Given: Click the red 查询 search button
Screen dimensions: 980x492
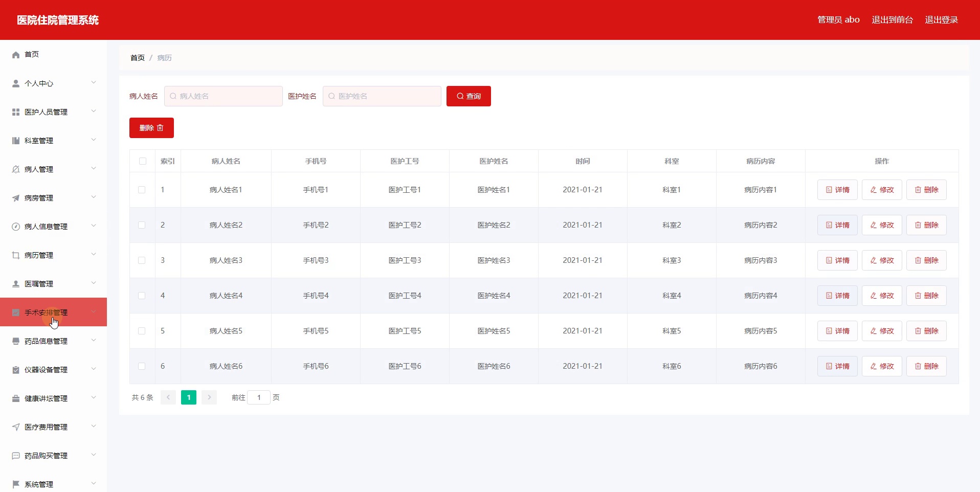Looking at the screenshot, I should click(468, 96).
